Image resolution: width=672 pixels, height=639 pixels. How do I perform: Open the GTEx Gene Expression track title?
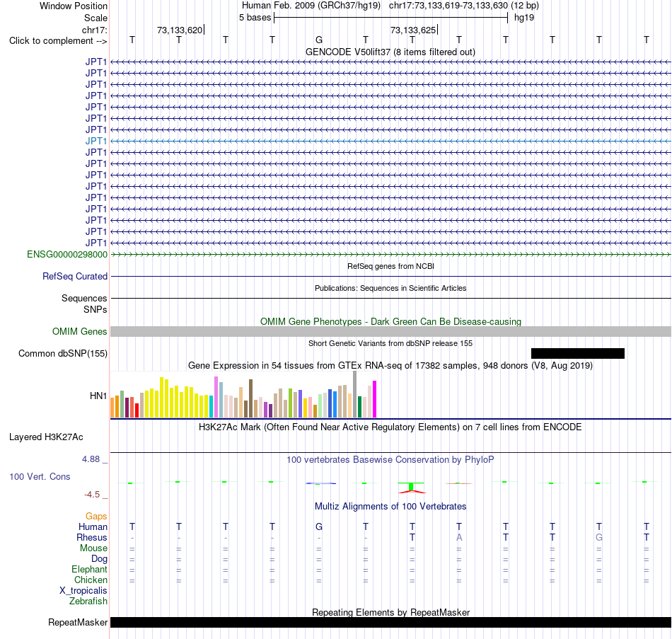point(390,365)
